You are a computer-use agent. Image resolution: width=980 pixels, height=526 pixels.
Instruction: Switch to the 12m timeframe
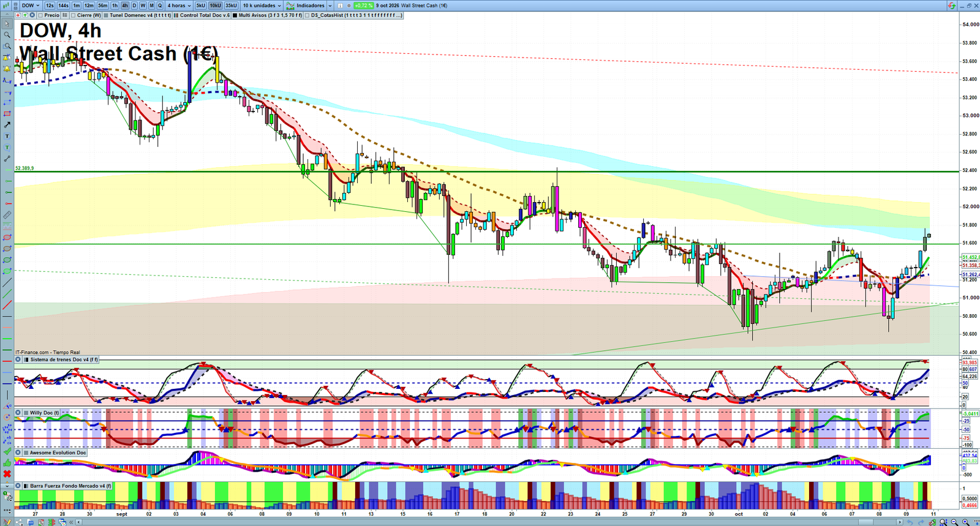(x=89, y=6)
